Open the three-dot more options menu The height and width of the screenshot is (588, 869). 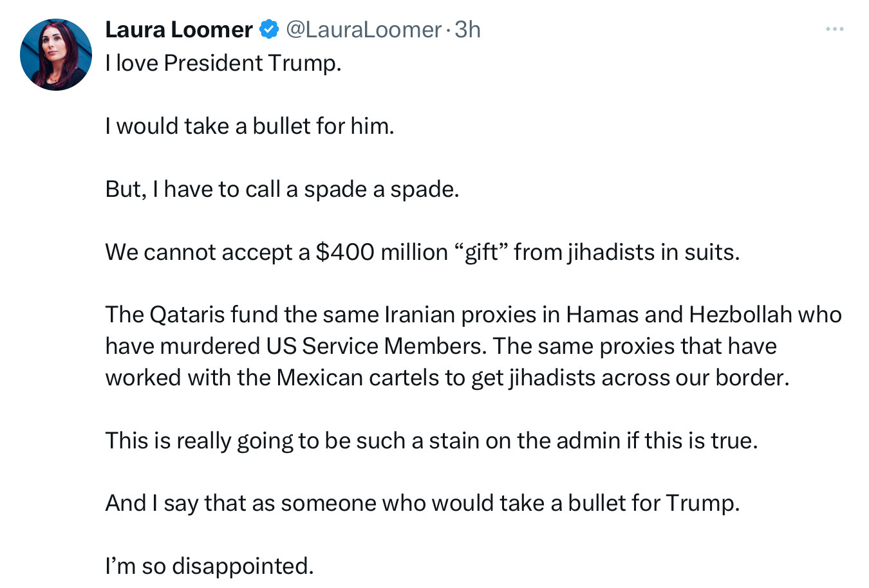835,30
